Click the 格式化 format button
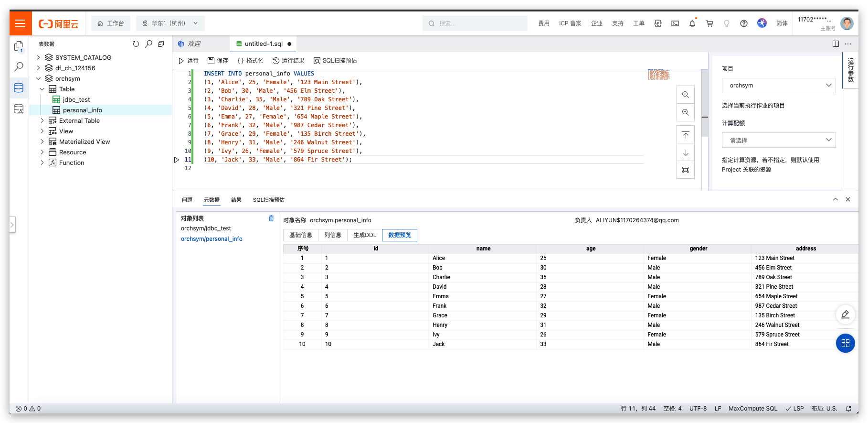Image resolution: width=868 pixels, height=423 pixels. click(x=250, y=61)
